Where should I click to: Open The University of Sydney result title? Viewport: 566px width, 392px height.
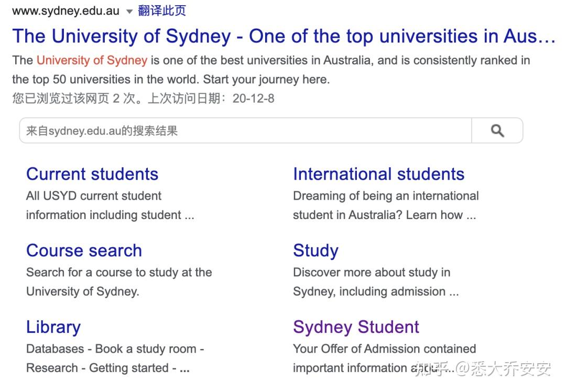point(283,36)
